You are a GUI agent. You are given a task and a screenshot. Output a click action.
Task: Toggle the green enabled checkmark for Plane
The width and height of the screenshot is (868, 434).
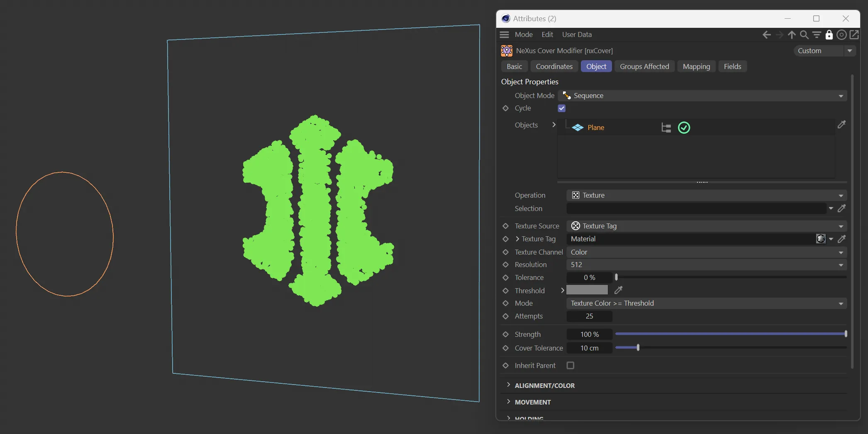point(684,128)
